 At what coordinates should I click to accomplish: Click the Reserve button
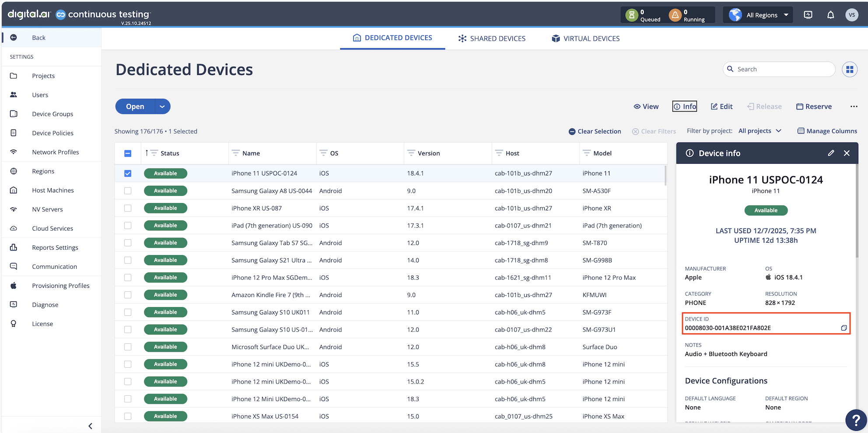pos(814,107)
